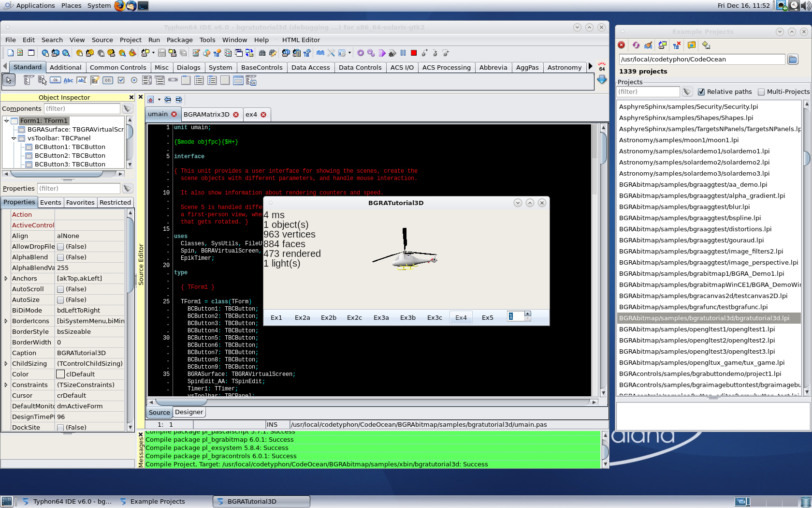Toggle the AlphaBlend checkbox
This screenshot has width=812, height=508.
(60, 257)
